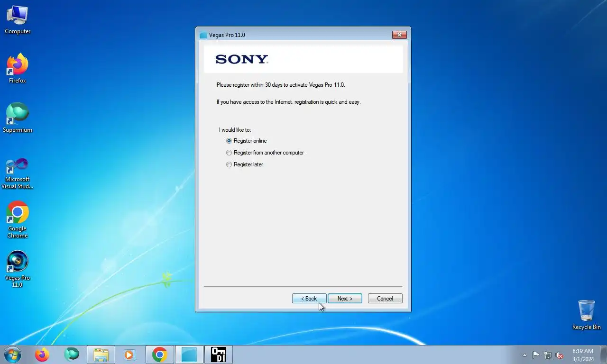Viewport: 607px width, 364px height.
Task: Select the Recycle Bin desktop icon
Action: 587,315
